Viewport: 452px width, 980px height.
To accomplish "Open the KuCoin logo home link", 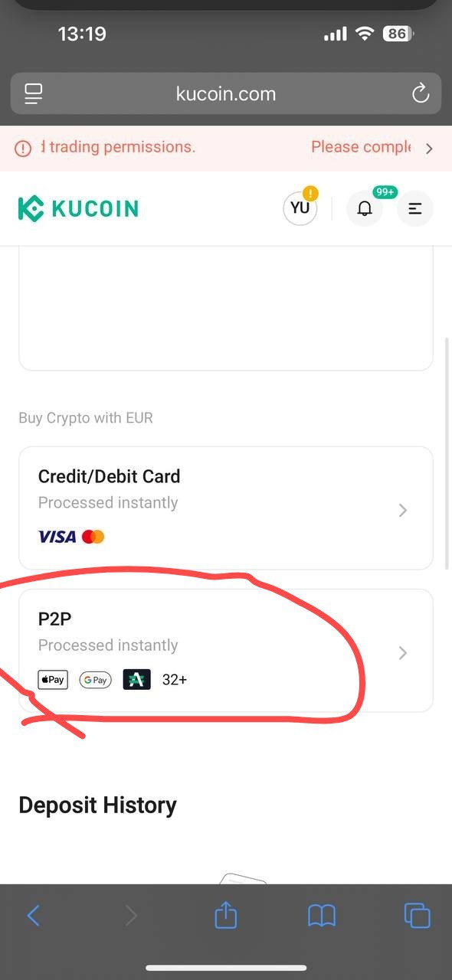I will point(78,208).
